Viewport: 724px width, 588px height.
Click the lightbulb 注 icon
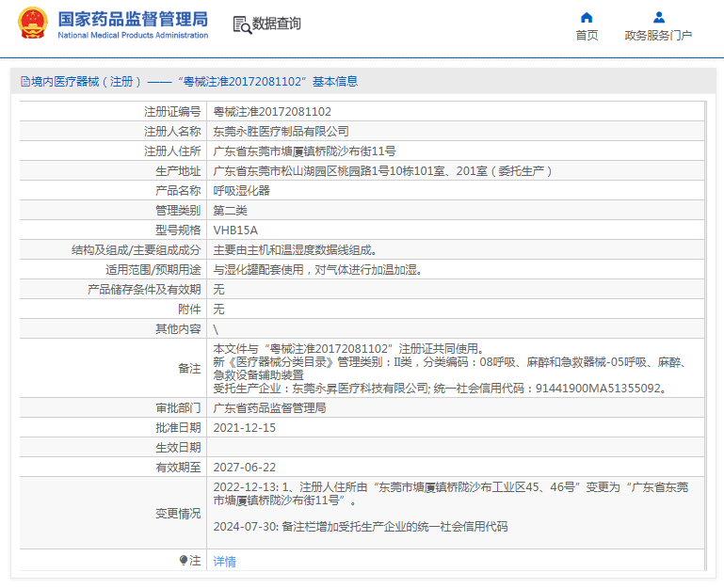(x=184, y=561)
